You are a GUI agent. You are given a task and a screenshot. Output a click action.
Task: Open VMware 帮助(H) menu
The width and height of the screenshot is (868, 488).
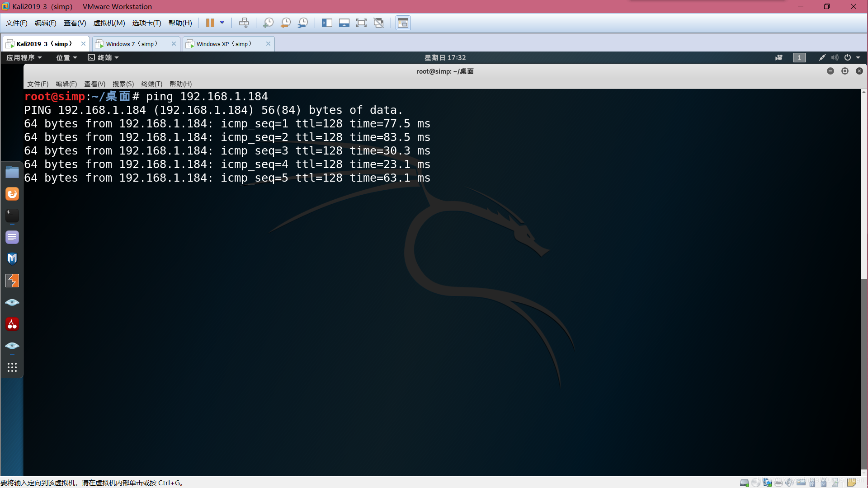click(180, 23)
